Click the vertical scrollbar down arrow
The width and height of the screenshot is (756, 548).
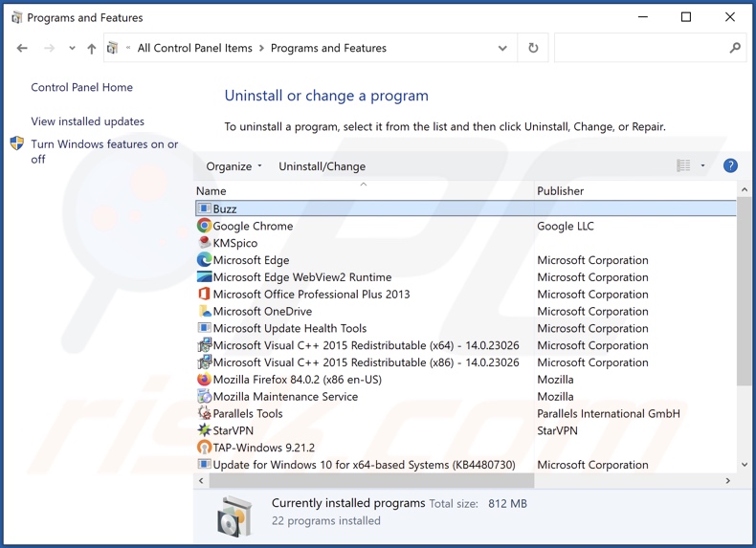click(744, 465)
